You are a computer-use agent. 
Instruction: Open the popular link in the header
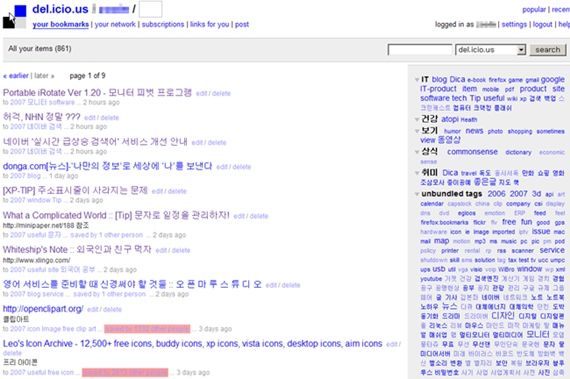click(x=534, y=10)
